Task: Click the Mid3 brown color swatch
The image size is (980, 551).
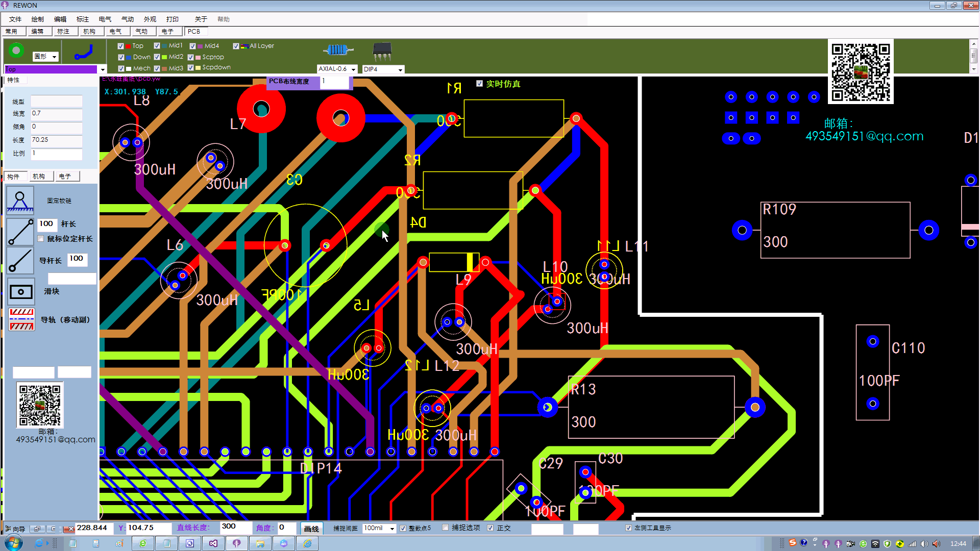Action: pos(164,68)
